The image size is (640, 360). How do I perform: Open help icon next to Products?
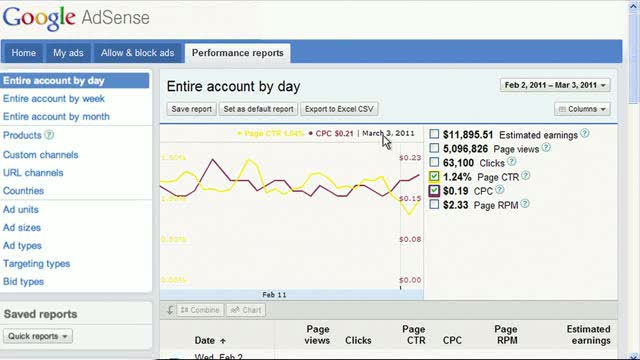[49, 135]
